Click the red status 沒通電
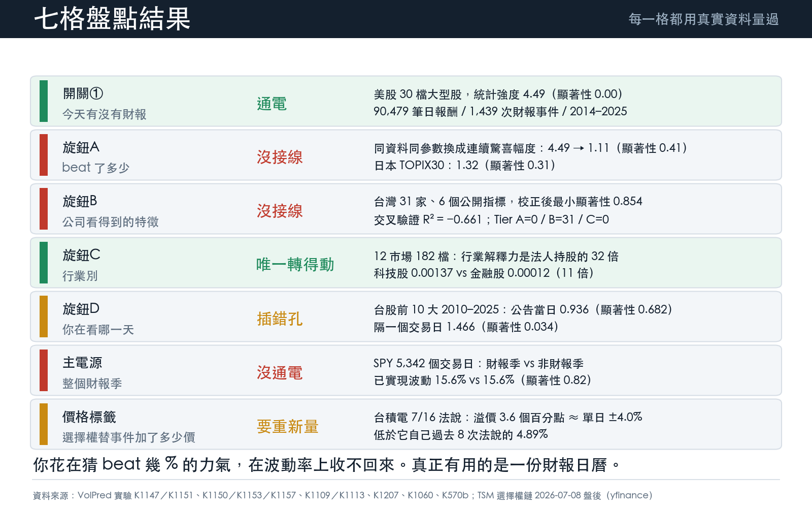Viewport: 812px width, 508px height. click(x=280, y=372)
